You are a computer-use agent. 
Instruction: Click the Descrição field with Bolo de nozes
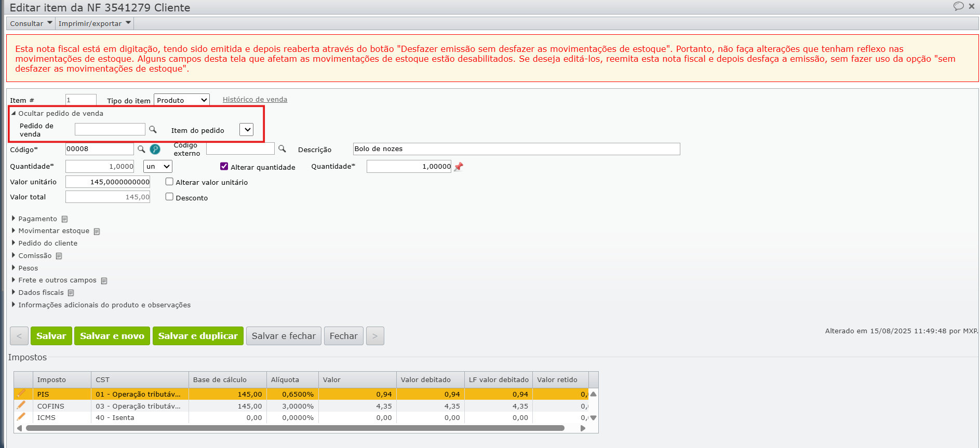(517, 149)
